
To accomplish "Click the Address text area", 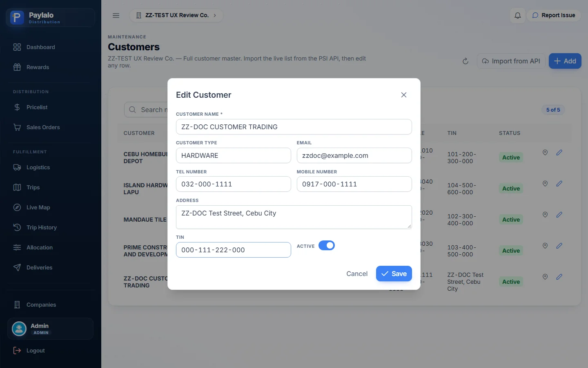I will pyautogui.click(x=294, y=217).
